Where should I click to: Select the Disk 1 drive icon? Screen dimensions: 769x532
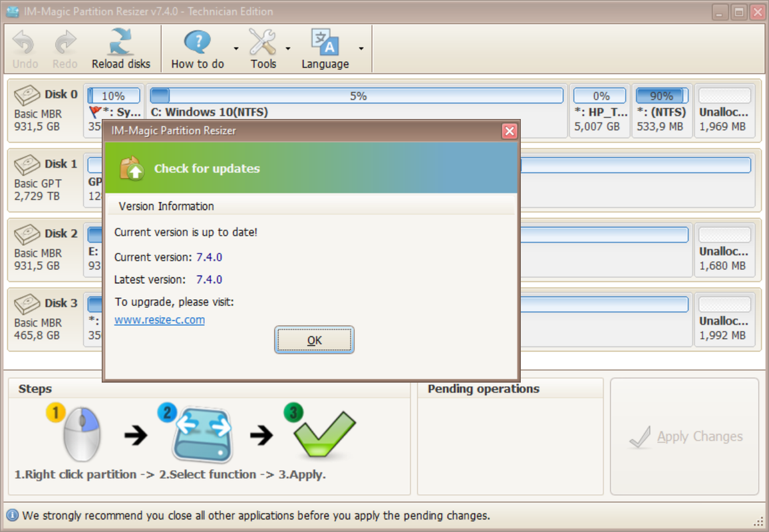(x=27, y=165)
